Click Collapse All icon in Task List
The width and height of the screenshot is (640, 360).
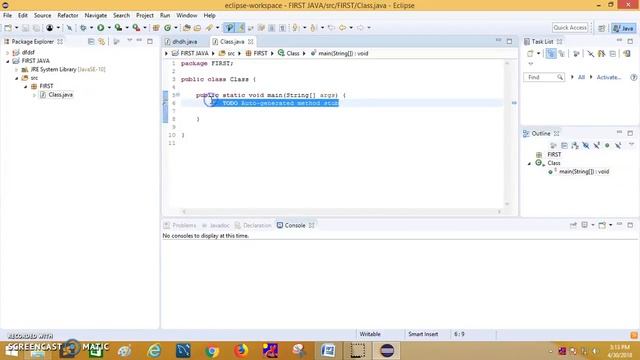[613, 53]
